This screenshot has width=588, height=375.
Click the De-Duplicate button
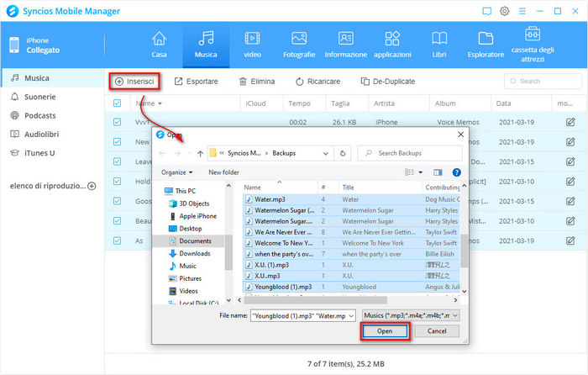(388, 82)
